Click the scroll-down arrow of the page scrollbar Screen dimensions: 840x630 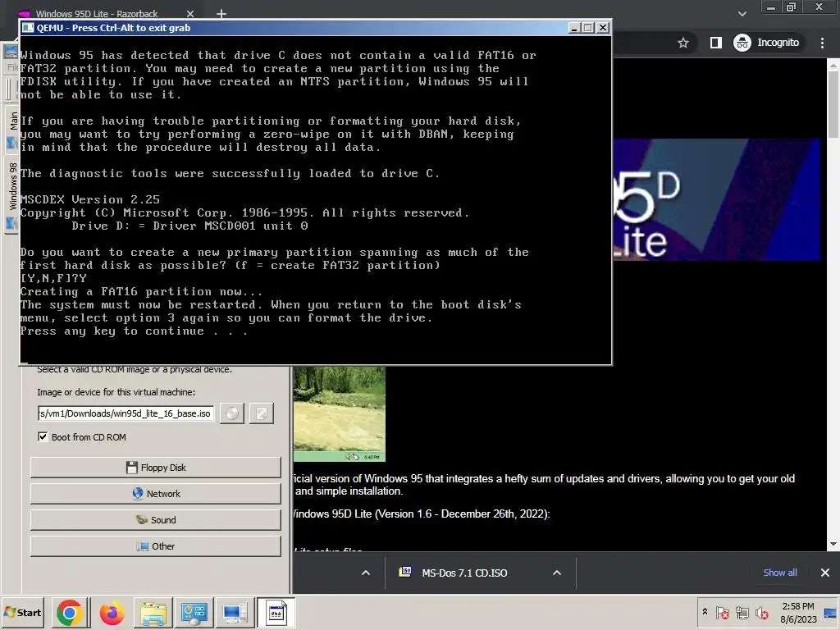(x=833, y=545)
